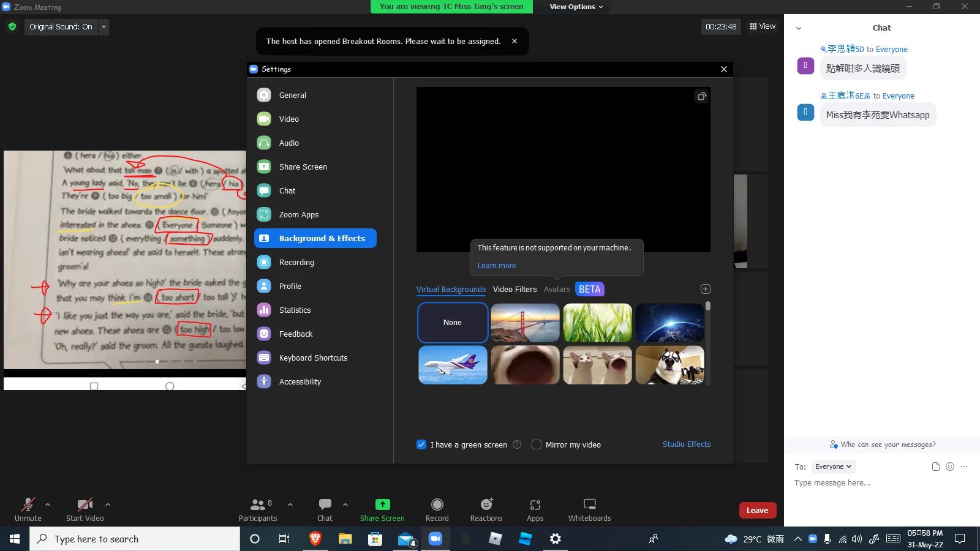The width and height of the screenshot is (980, 551).
Task: Choose the two cats background
Action: point(597,365)
